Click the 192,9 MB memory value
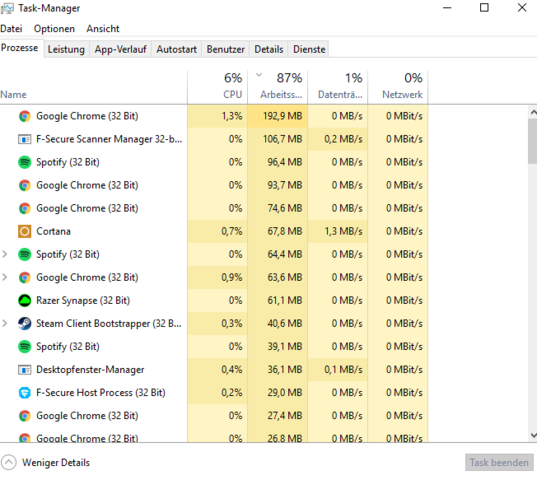The width and height of the screenshot is (537, 480). [283, 116]
